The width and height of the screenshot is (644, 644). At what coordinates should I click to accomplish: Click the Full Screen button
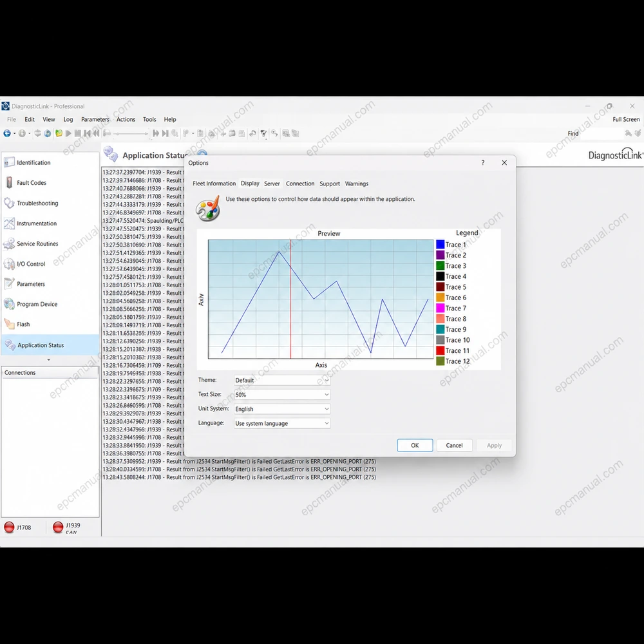click(x=626, y=120)
